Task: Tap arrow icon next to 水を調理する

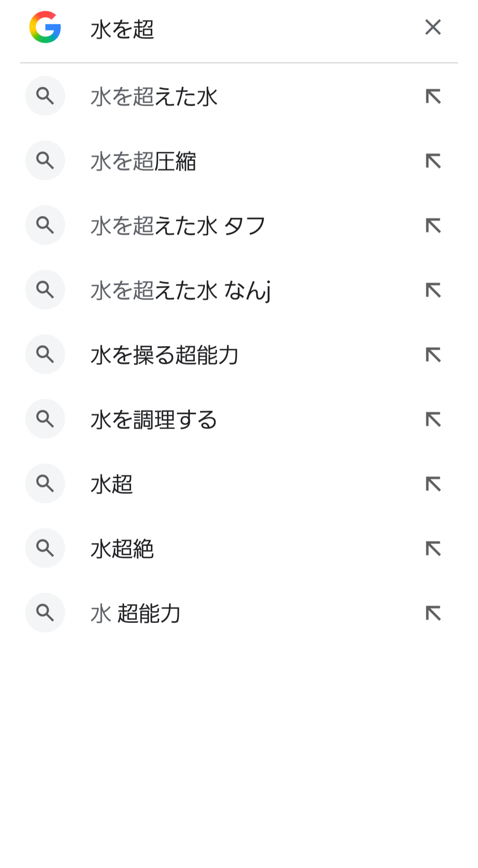Action: [433, 419]
